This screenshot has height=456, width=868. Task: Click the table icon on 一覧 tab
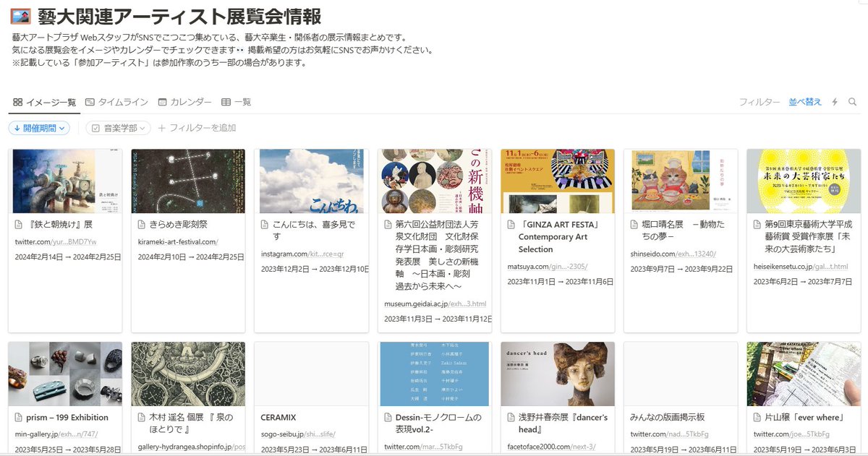click(x=226, y=102)
